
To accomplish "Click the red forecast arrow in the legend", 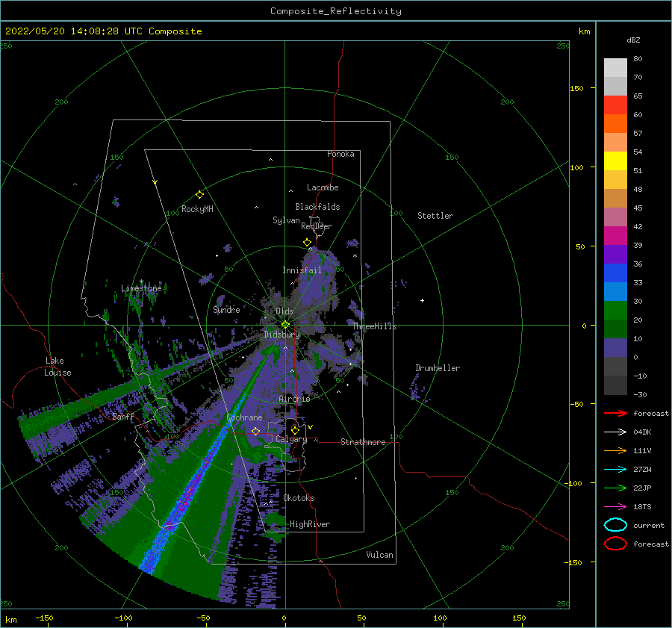I will coord(615,413).
